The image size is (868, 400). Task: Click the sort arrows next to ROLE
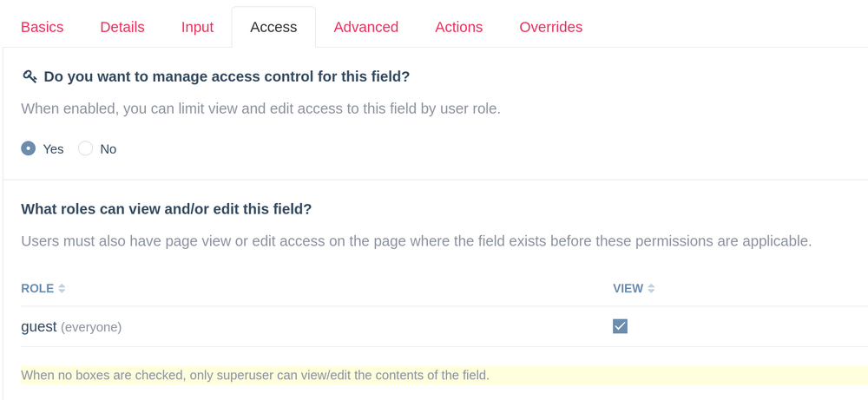pos(62,288)
